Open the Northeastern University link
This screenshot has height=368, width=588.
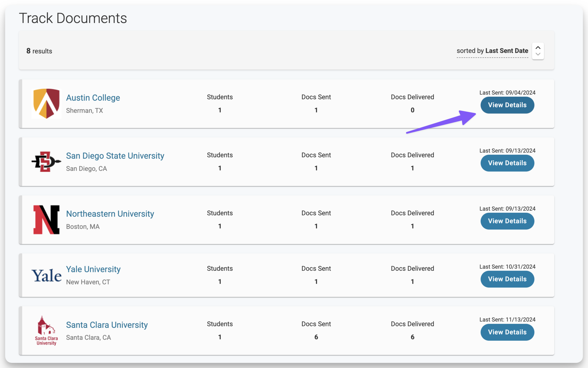coord(110,214)
